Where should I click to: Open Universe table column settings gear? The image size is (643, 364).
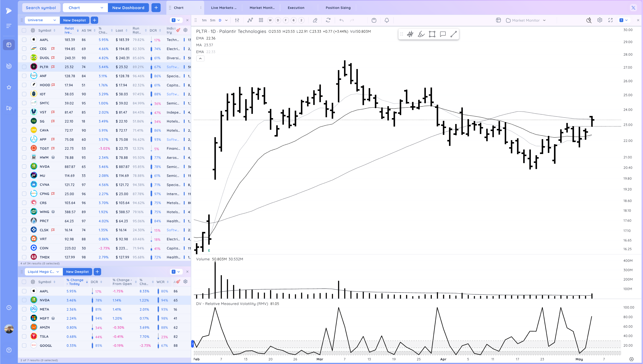(x=185, y=30)
